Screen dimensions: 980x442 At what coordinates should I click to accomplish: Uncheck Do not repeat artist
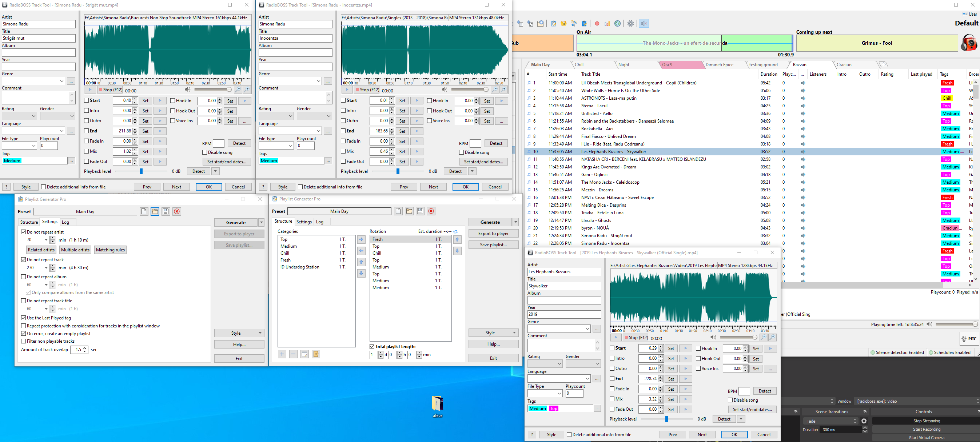[24, 232]
